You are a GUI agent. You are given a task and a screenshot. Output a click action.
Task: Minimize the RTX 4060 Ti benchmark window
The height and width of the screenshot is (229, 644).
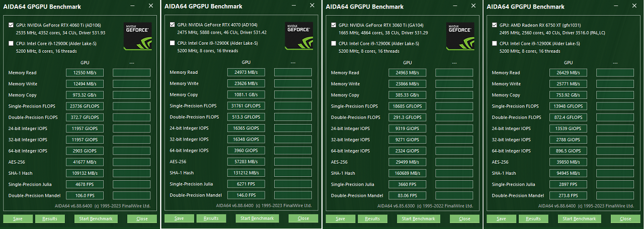[132, 6]
